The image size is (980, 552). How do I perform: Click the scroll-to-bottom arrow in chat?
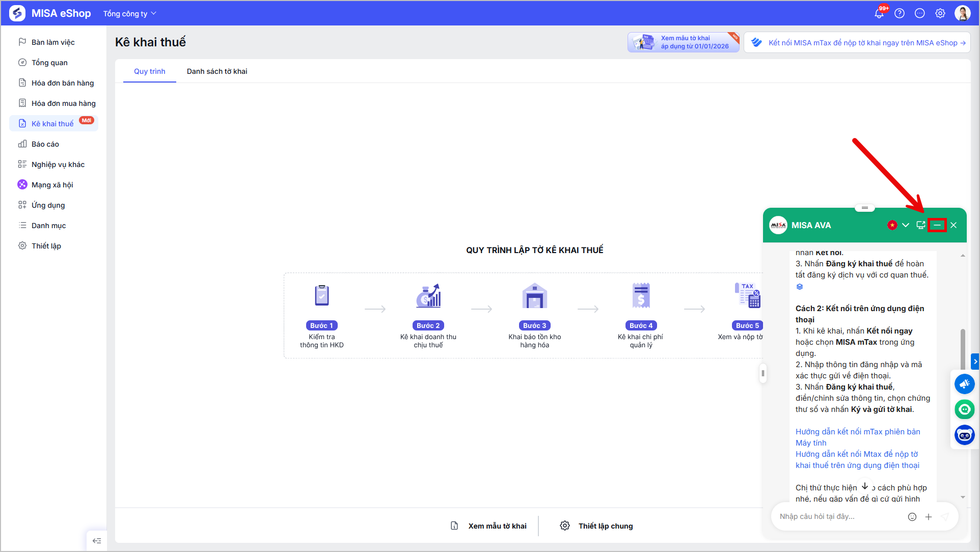[865, 486]
